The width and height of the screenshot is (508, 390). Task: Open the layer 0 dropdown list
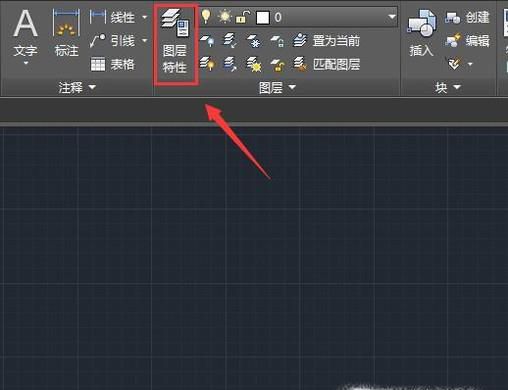tap(392, 17)
